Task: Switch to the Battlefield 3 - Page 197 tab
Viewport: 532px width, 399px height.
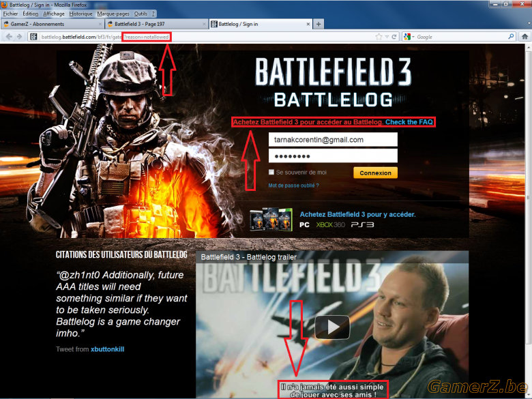Action: click(156, 24)
